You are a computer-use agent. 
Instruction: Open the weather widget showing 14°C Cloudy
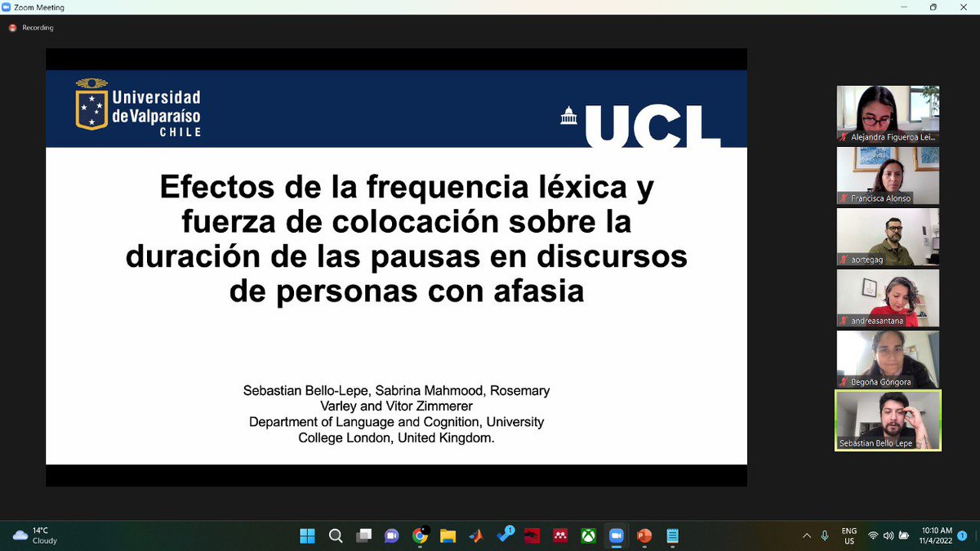pos(36,535)
